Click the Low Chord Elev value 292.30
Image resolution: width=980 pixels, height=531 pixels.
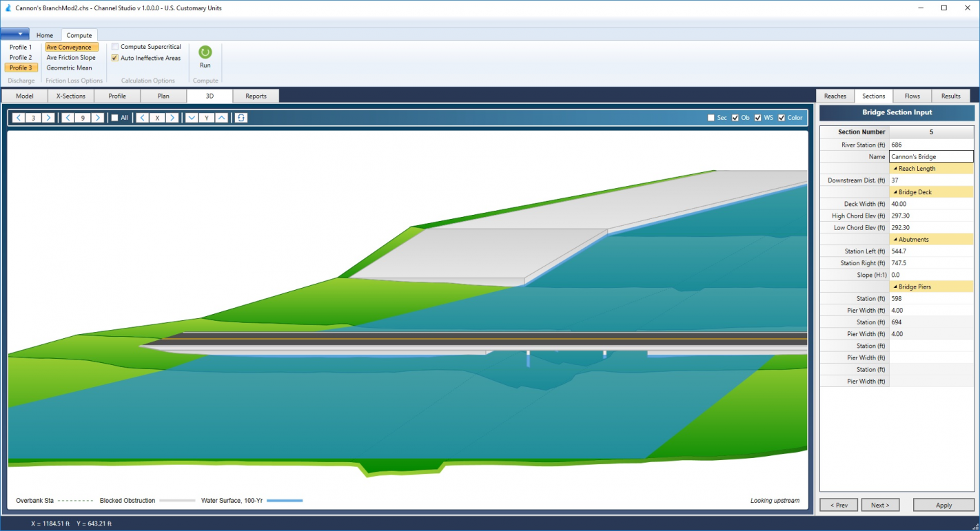932,227
